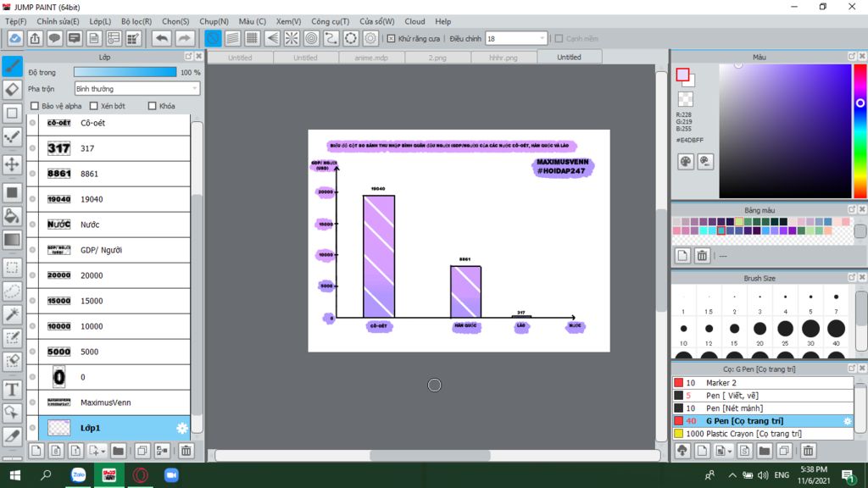
Task: Enable curve snap guide
Action: click(x=331, y=39)
